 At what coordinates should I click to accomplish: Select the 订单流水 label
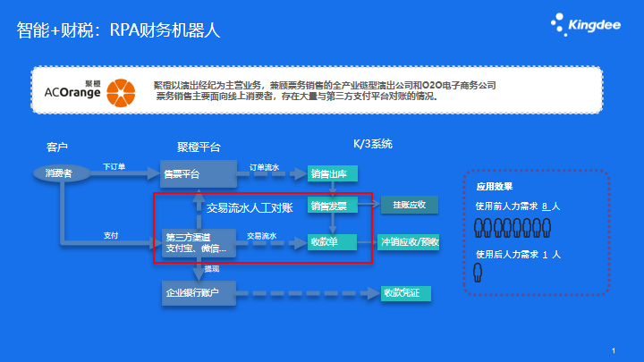point(264,167)
